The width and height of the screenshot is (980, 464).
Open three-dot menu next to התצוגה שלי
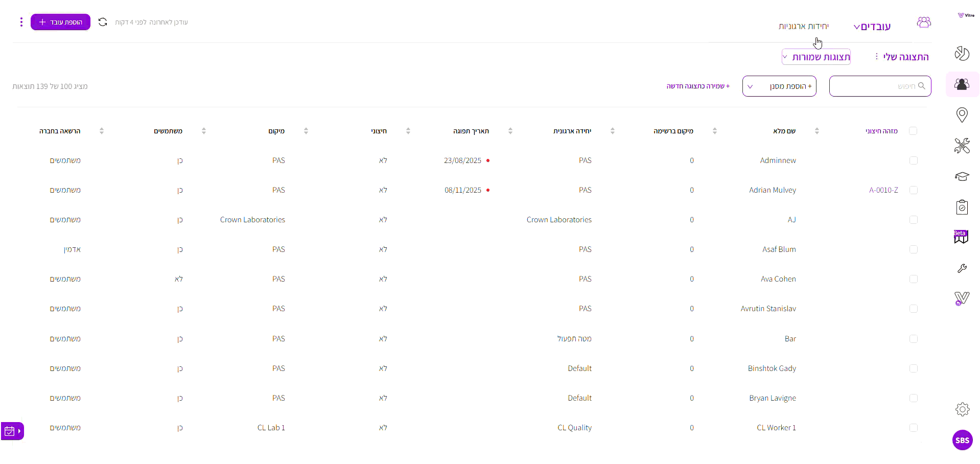pos(876,56)
